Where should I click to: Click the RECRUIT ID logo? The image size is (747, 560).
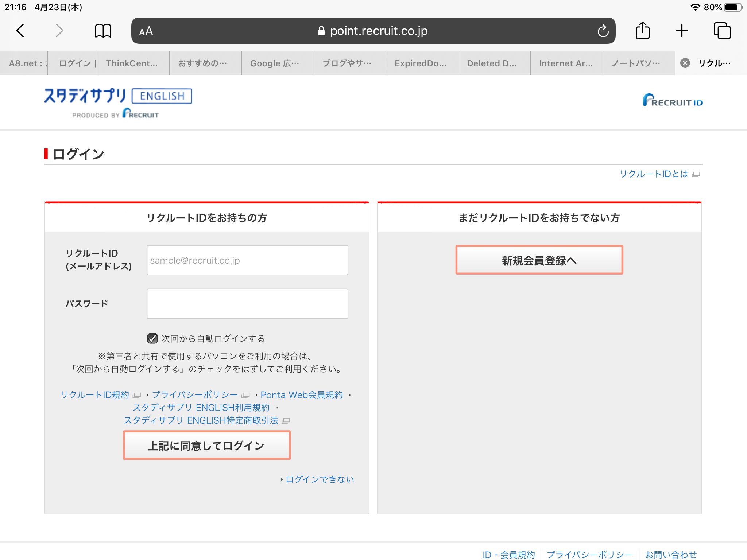(672, 100)
